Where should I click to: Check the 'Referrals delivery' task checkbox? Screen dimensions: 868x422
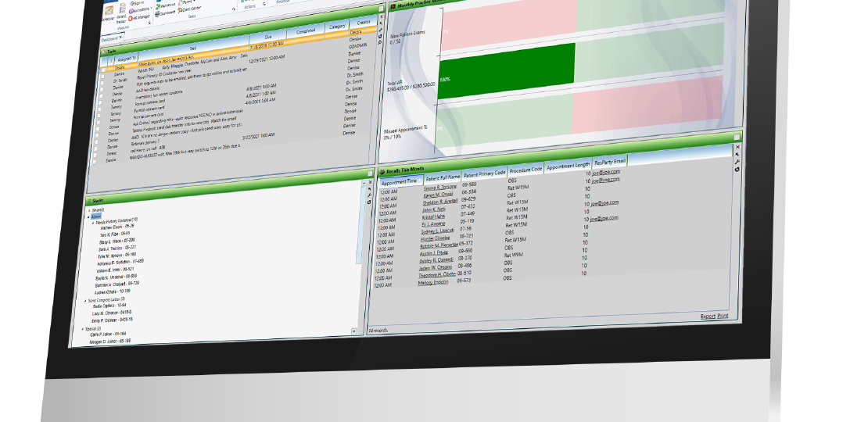[x=97, y=148]
